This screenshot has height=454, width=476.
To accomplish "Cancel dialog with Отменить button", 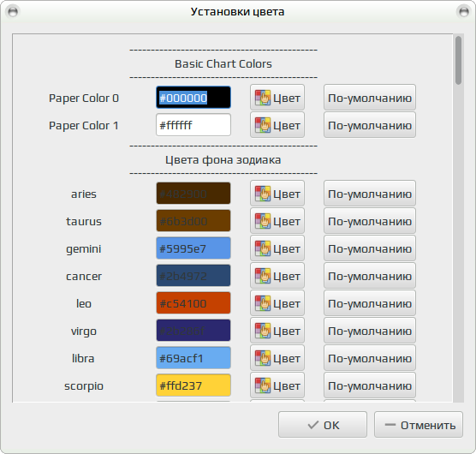I will (x=419, y=425).
